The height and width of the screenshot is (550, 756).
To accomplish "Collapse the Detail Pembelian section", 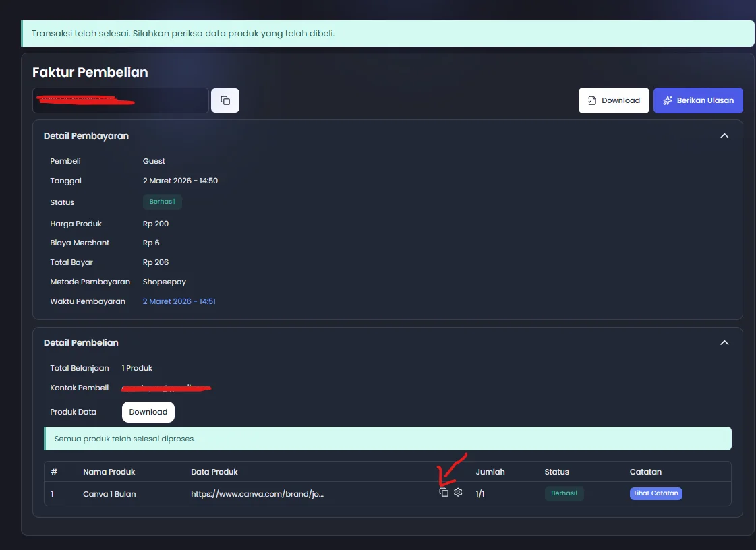I will click(x=724, y=342).
